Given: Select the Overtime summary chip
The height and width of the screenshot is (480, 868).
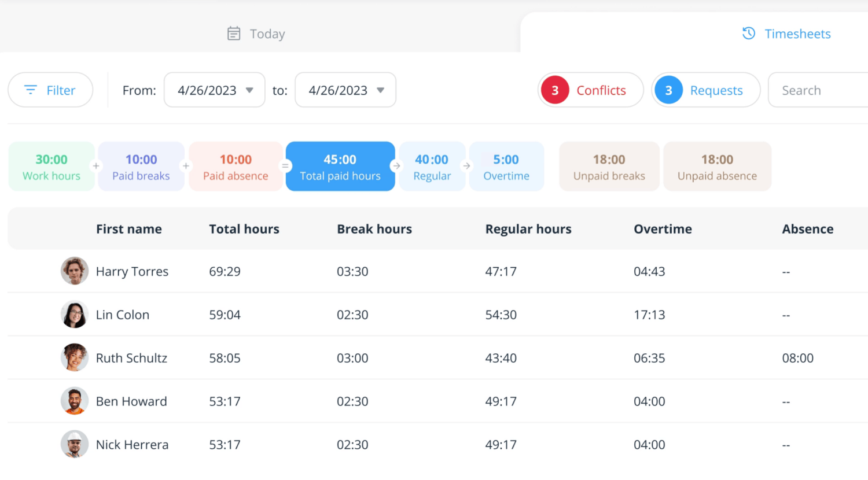Looking at the screenshot, I should click(506, 166).
